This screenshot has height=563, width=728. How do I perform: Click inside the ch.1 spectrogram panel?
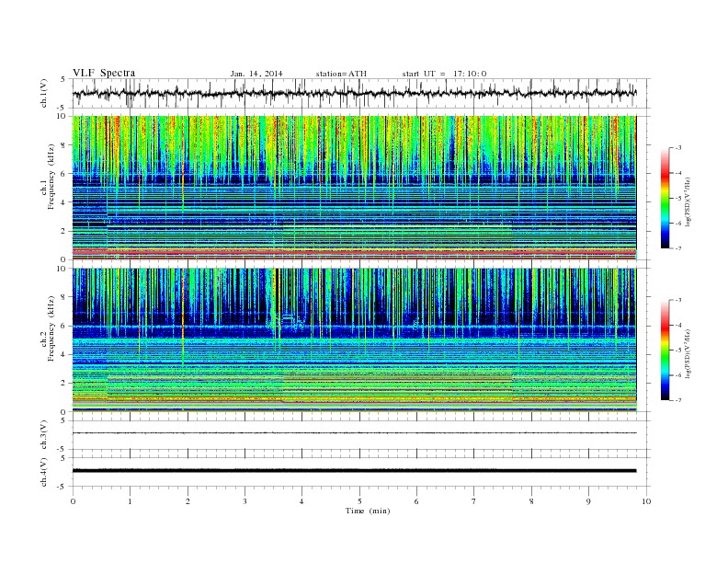355,188
